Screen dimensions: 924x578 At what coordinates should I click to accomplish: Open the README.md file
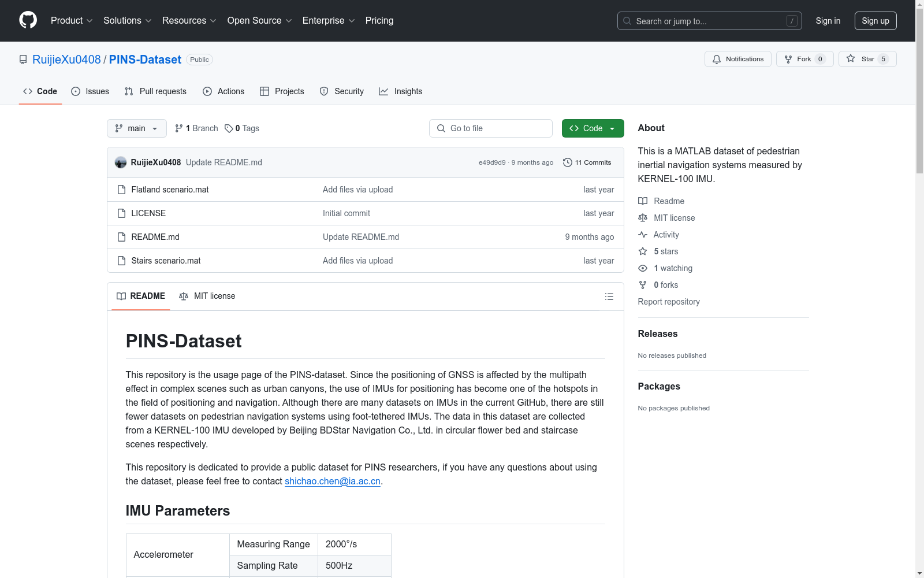tap(155, 237)
